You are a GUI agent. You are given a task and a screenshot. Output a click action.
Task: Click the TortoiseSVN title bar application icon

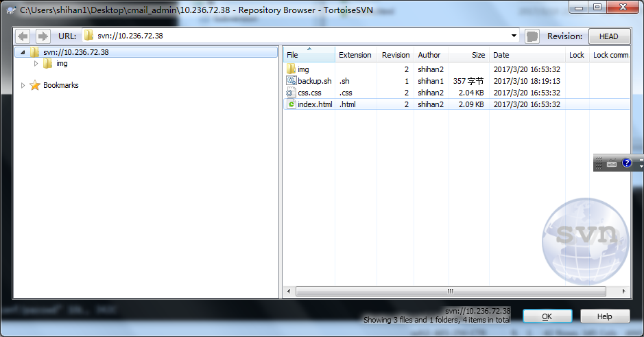[11, 10]
